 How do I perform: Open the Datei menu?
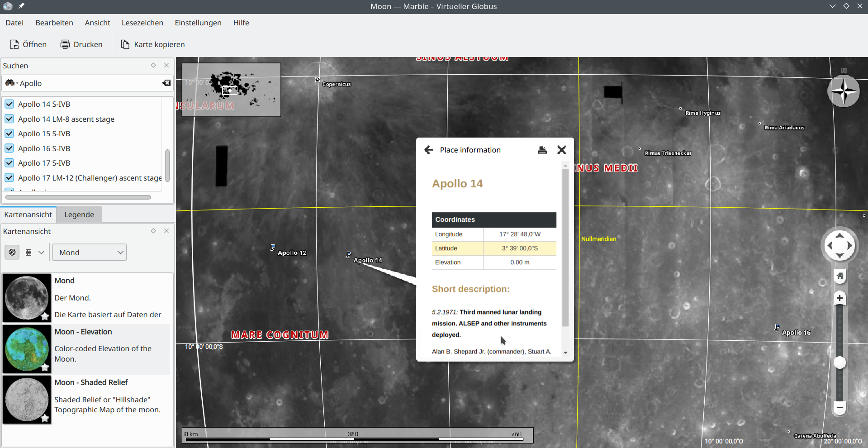14,23
